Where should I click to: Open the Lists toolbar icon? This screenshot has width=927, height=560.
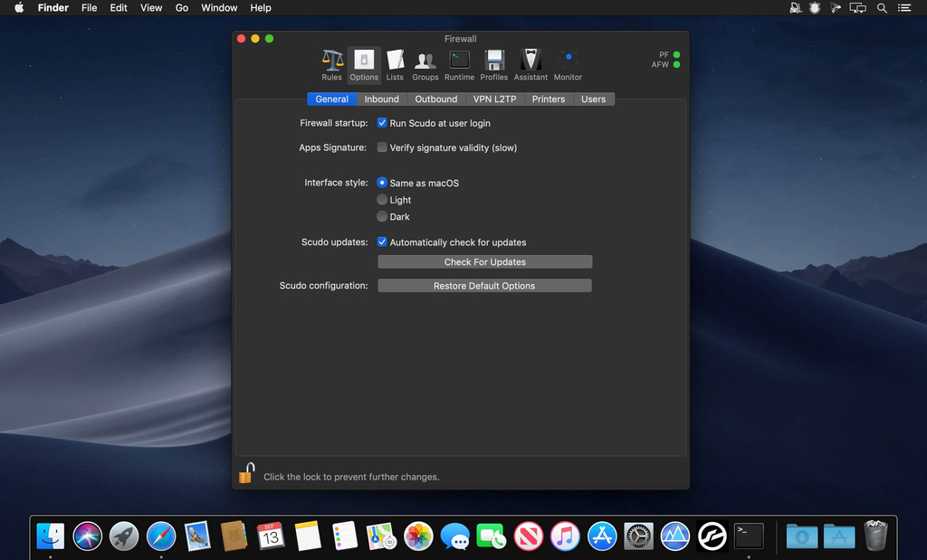(395, 62)
